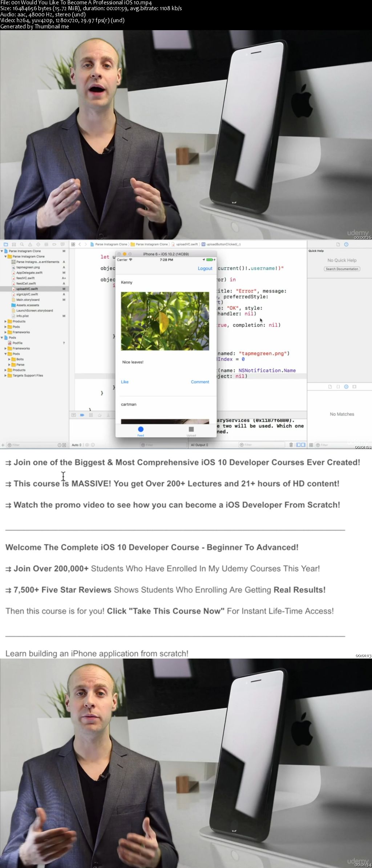Expand the Parse folder under Pods
The image size is (372, 868).
pyautogui.click(x=9, y=364)
